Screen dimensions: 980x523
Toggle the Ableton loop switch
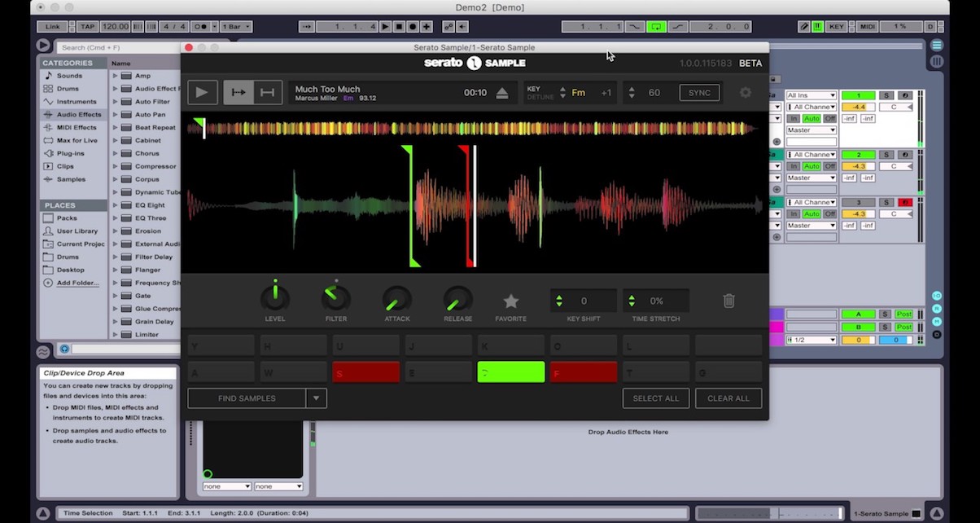click(656, 27)
